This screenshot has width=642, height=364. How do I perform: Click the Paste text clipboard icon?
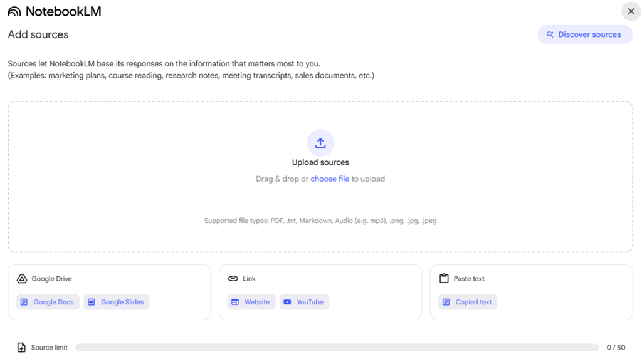point(444,279)
